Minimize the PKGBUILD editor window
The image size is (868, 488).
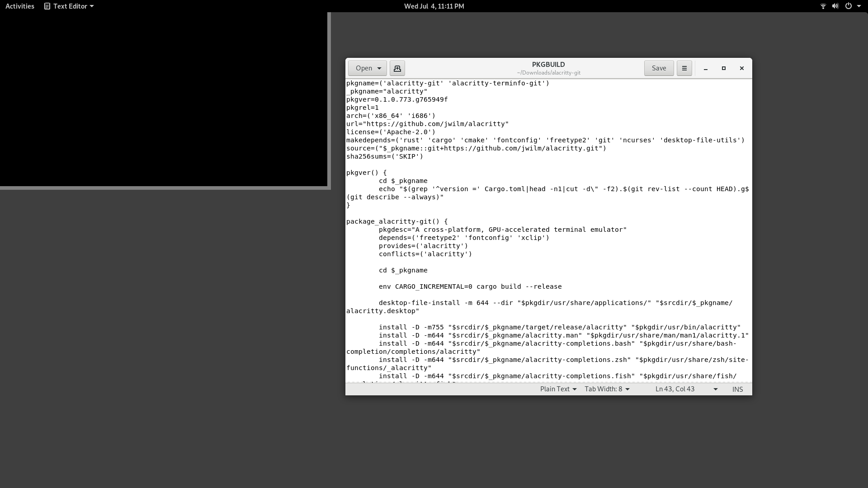point(706,68)
